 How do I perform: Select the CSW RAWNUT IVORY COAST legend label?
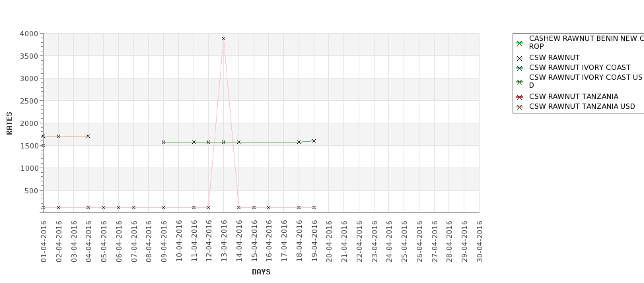click(x=579, y=67)
